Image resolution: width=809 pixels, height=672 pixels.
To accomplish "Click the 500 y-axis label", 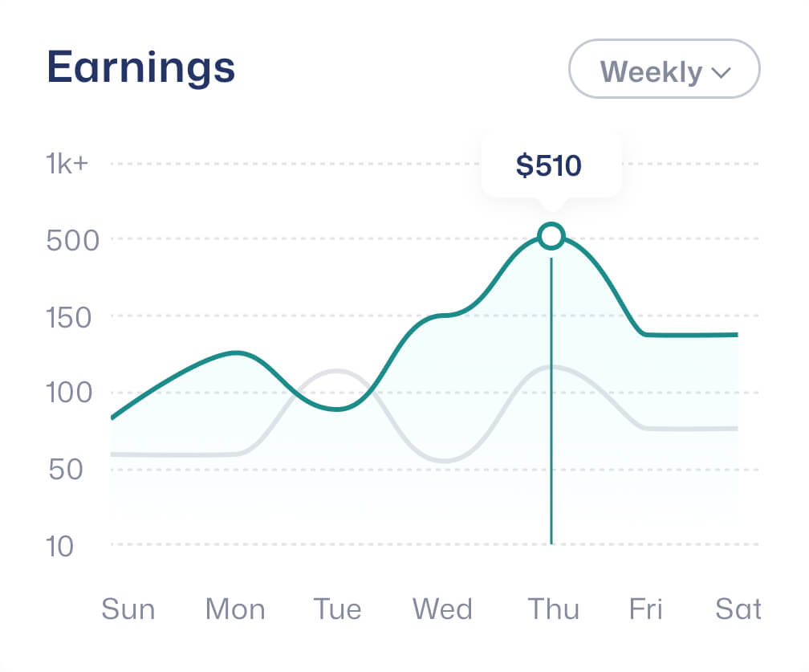I will pyautogui.click(x=72, y=240).
